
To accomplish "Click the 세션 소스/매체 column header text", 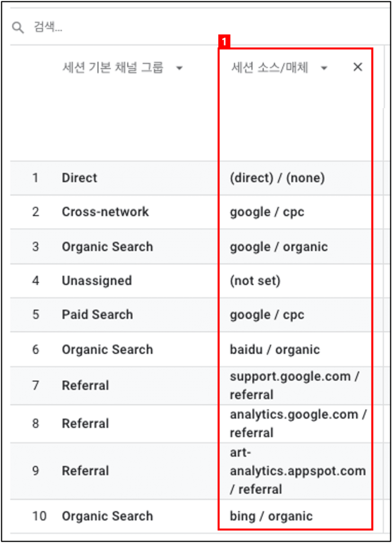I will (x=270, y=67).
